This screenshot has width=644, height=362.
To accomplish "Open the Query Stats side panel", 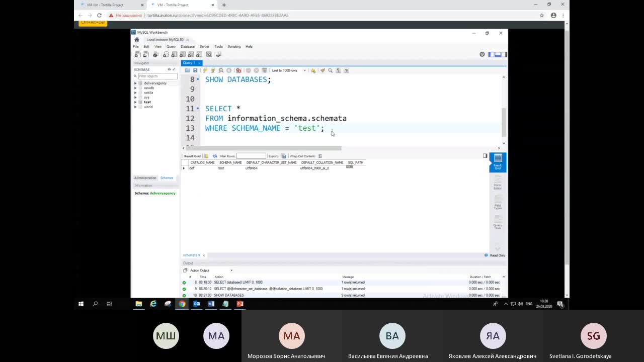I will click(498, 222).
